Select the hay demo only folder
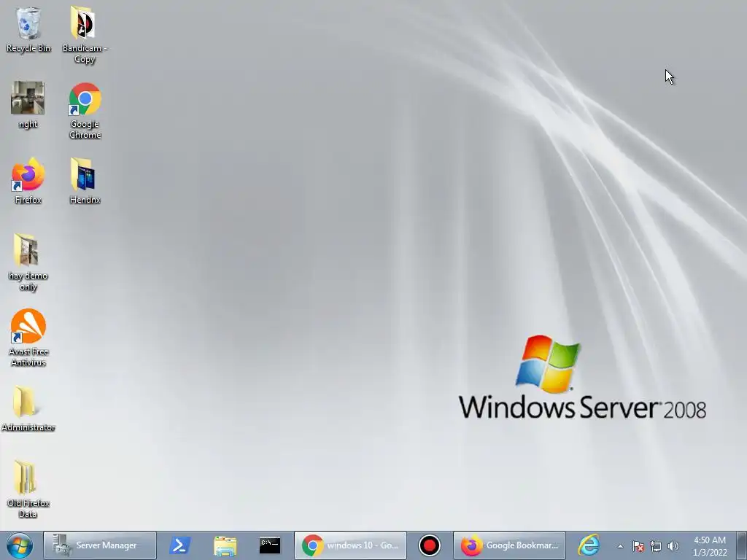The width and height of the screenshot is (747, 560). pos(28,262)
